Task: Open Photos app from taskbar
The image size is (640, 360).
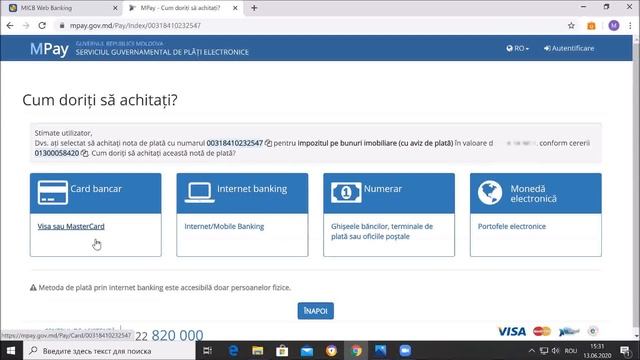Action: point(380,351)
